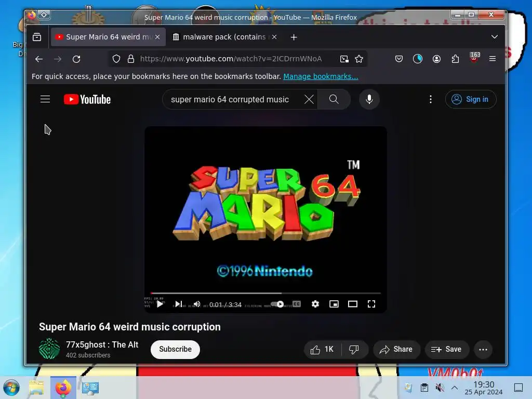The height and width of the screenshot is (399, 532).
Task: Open picture-in-picture icon in address bar
Action: 344,59
